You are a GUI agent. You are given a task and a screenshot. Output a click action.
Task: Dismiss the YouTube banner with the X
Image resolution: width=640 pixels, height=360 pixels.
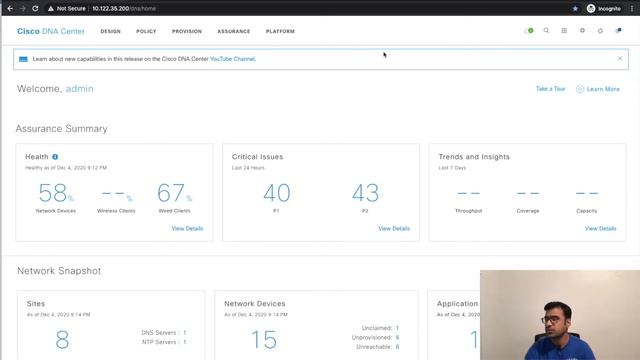620,58
